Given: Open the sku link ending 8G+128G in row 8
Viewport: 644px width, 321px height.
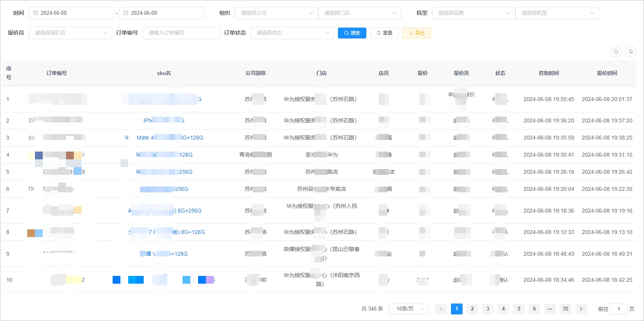Looking at the screenshot, I should (166, 232).
